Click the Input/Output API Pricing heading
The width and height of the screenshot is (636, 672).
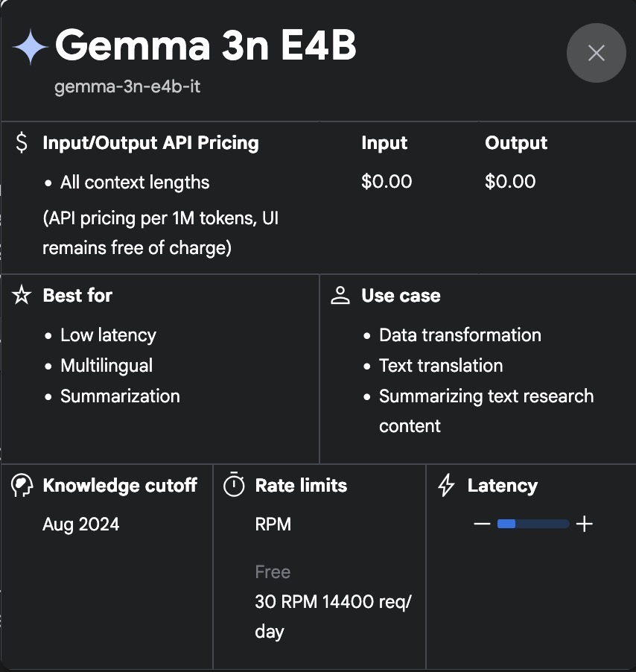(150, 143)
